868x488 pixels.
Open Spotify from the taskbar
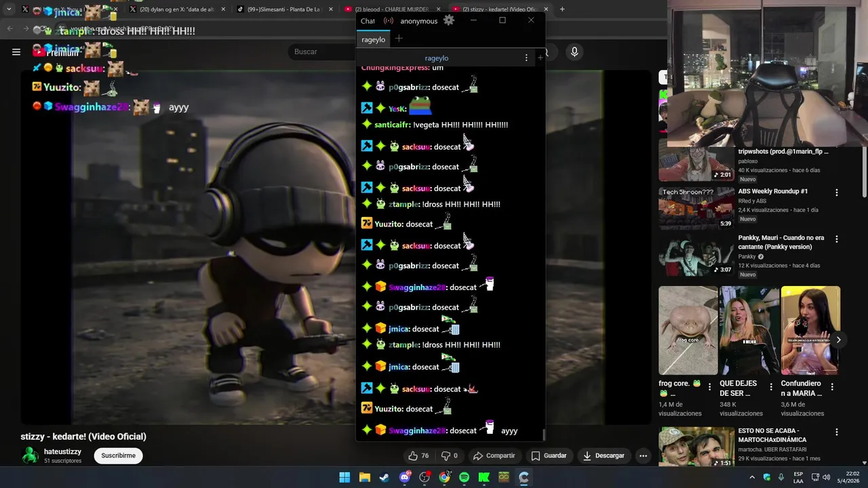[464, 477]
